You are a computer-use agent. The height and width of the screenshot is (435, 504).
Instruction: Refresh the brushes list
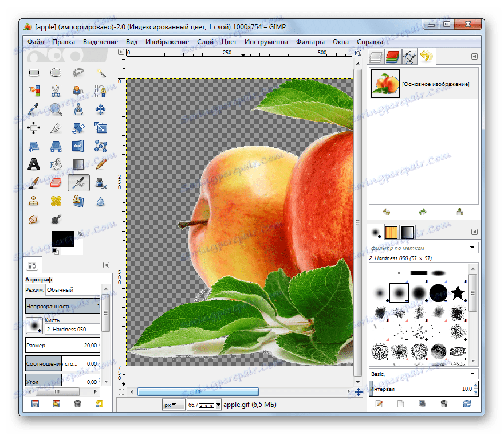pos(467,404)
